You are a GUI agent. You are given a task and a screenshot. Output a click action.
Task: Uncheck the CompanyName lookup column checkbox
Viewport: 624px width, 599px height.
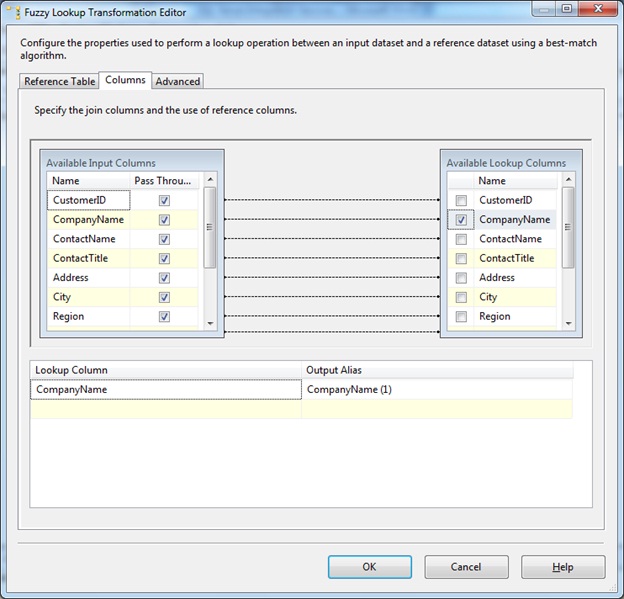coord(461,220)
